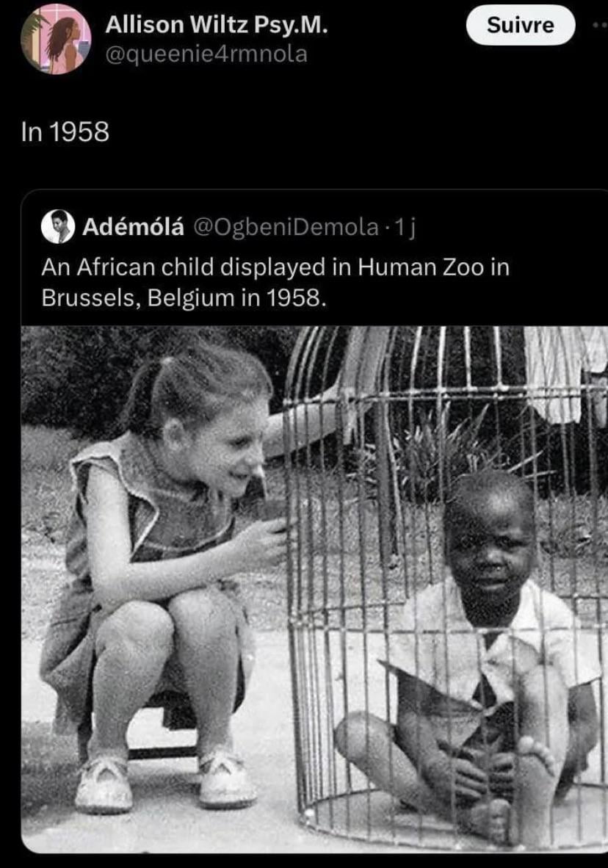Click the Suivre follow button
608x868 pixels.
coord(521,25)
